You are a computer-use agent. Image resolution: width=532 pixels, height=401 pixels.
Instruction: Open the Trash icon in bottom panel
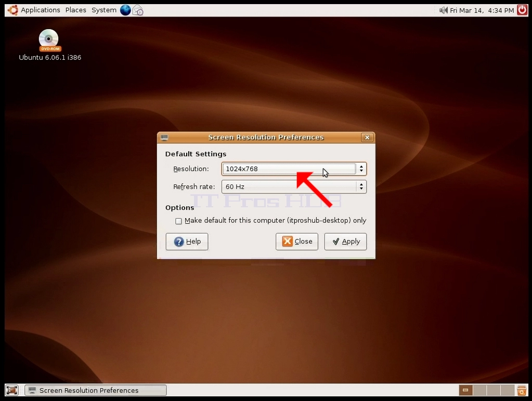tap(522, 390)
